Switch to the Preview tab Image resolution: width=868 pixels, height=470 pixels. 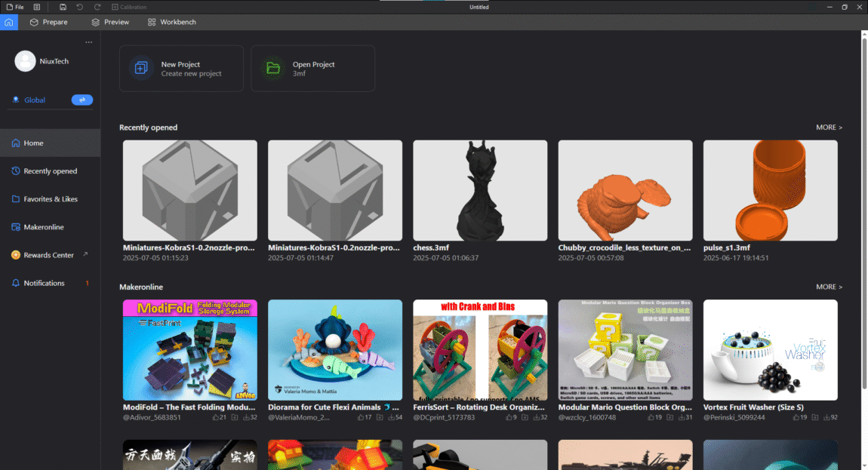tap(110, 22)
